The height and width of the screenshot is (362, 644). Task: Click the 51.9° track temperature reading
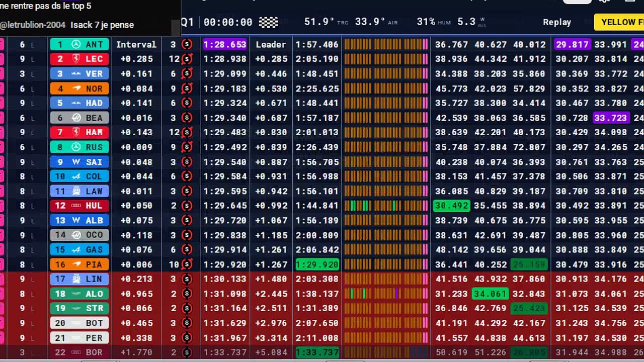(x=319, y=22)
